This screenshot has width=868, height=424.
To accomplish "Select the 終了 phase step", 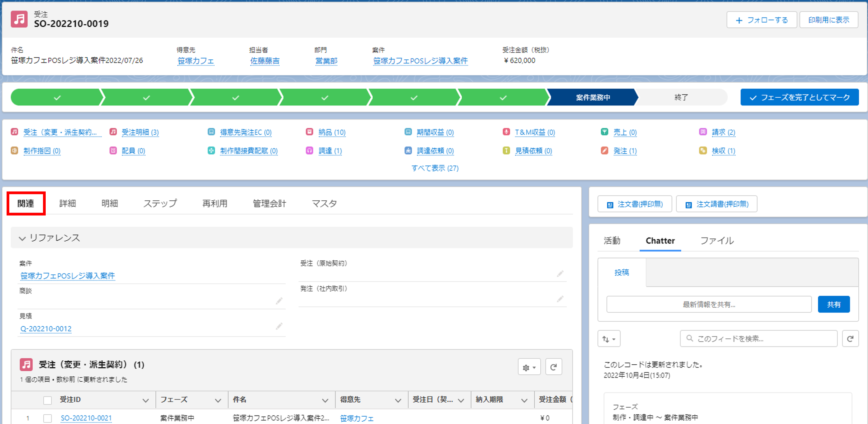I will (681, 97).
